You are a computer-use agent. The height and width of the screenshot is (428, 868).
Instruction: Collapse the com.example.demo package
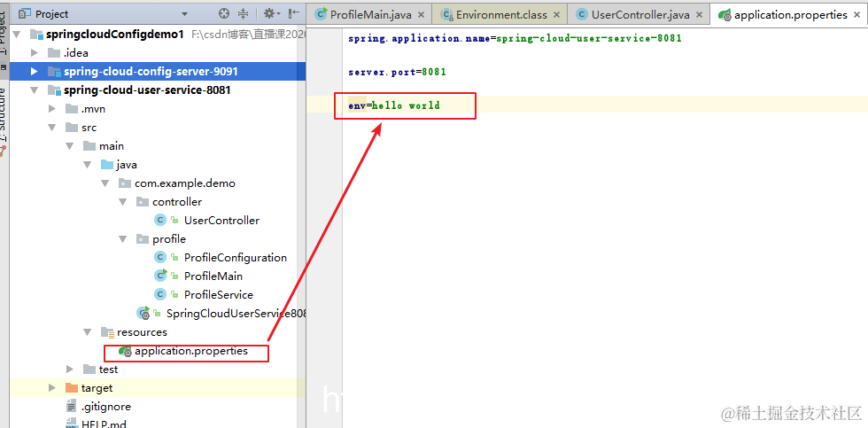tap(105, 183)
